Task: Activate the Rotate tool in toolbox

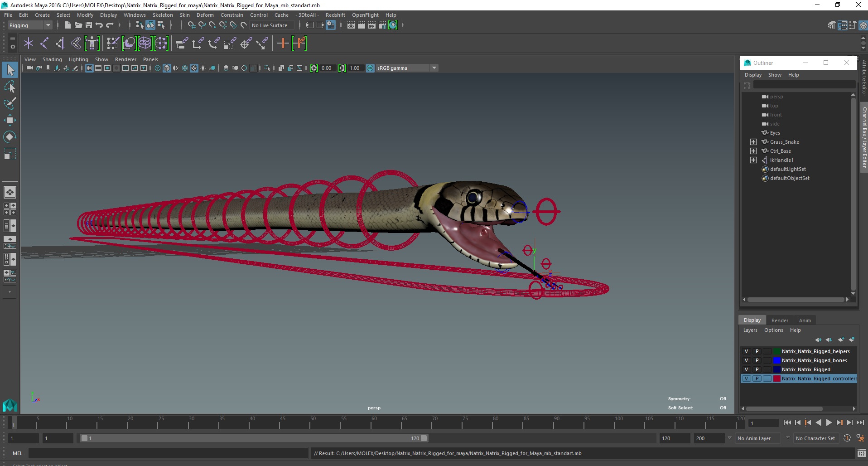Action: pos(10,137)
